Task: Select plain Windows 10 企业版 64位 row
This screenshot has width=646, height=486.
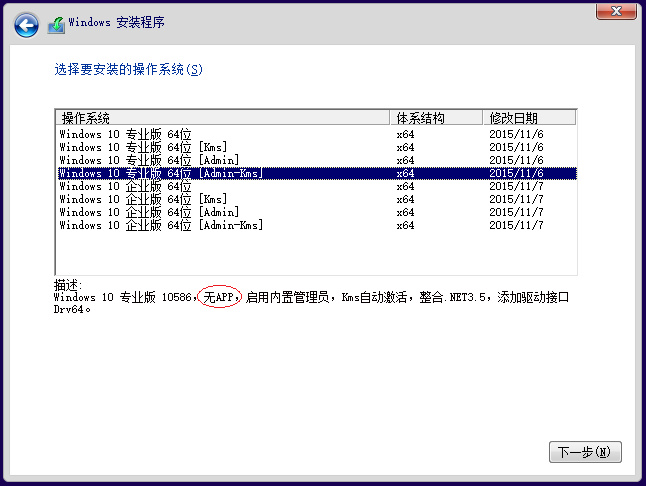Action: click(316, 186)
